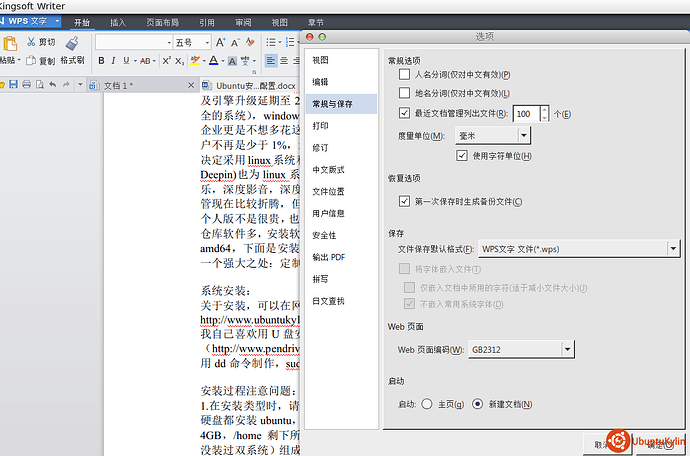Screen dimensions: 690x456
Task: Toggle 地名分词 checkbox
Action: point(404,93)
